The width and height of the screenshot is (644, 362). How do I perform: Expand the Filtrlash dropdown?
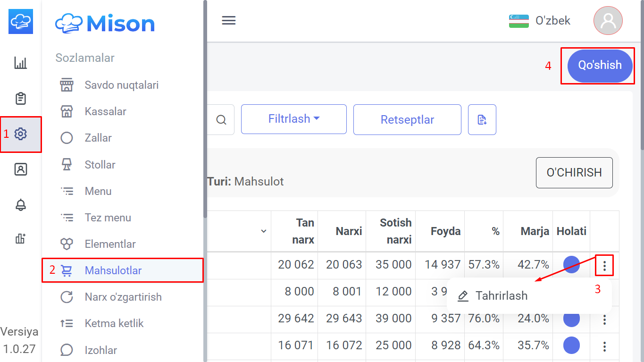tap(294, 119)
